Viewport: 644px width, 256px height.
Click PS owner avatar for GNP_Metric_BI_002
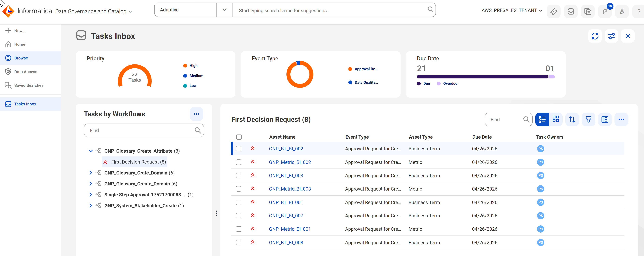[x=540, y=162]
